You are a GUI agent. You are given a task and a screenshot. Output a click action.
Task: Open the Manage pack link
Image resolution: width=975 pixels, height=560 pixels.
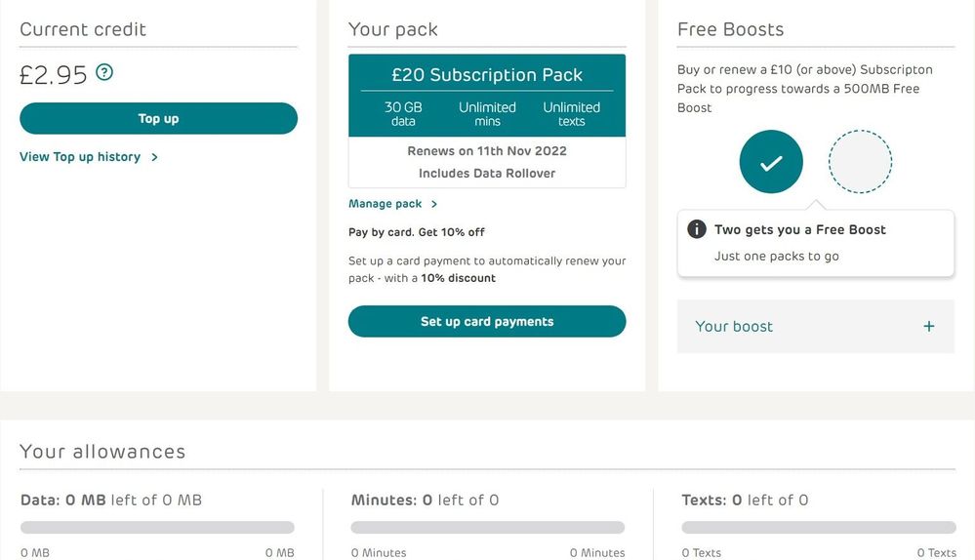(385, 204)
